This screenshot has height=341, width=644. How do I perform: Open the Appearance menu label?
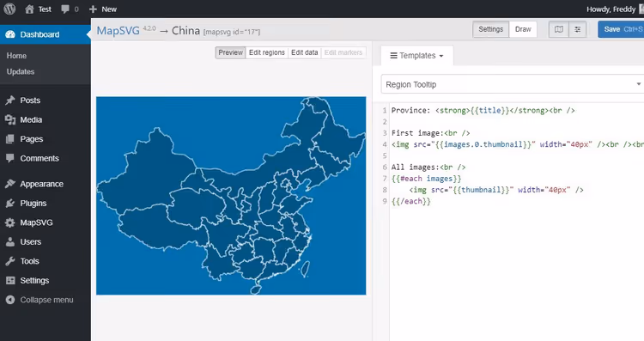[x=41, y=184]
